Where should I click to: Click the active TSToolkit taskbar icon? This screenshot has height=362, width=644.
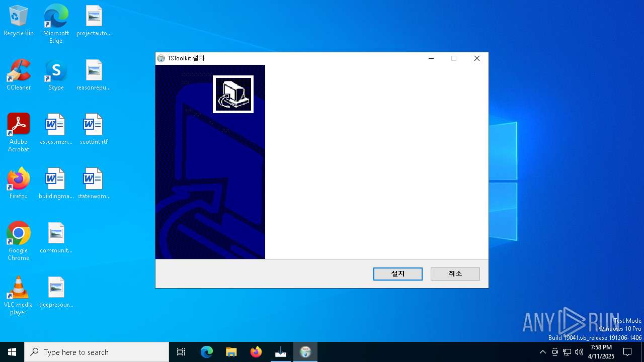[305, 352]
